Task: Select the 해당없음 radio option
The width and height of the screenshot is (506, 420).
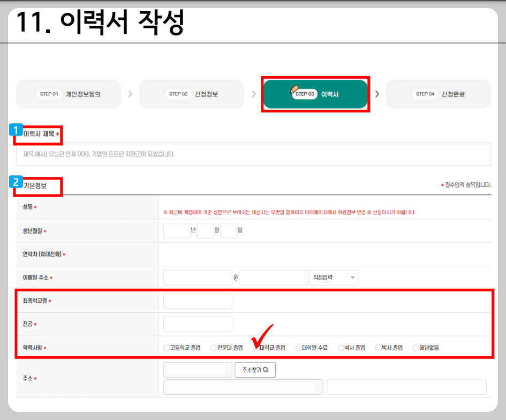Action: pyautogui.click(x=415, y=347)
